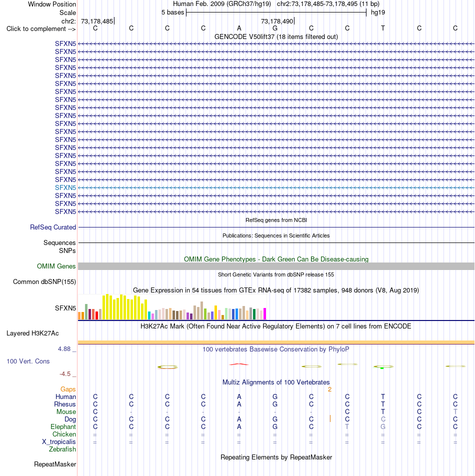
Task: Click the 'Window Position' label
Action: [x=52, y=4]
